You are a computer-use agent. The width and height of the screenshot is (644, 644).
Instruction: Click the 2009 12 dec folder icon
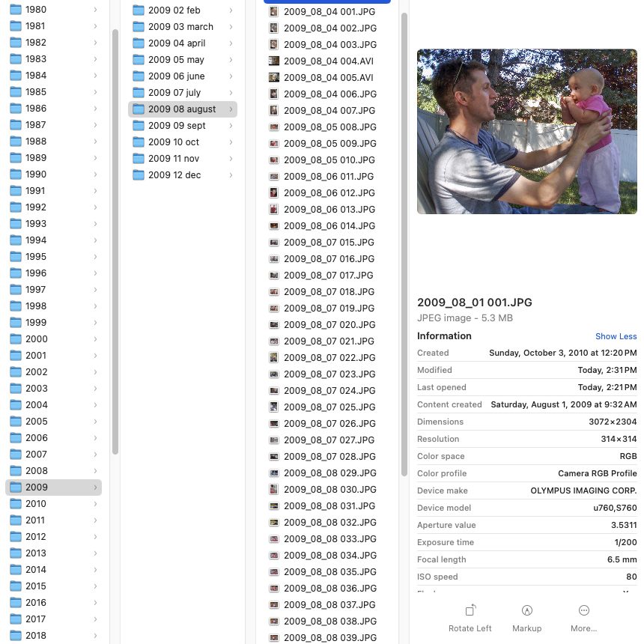click(x=139, y=175)
